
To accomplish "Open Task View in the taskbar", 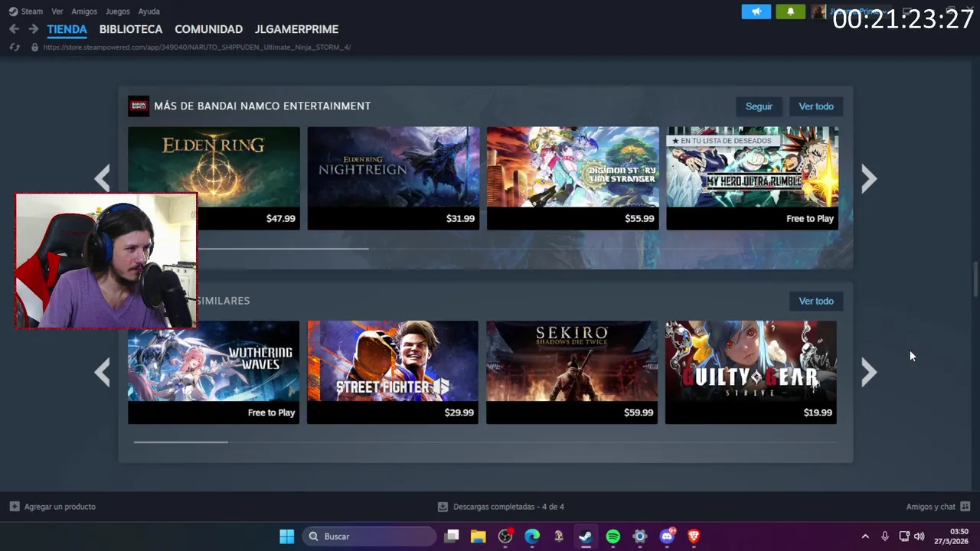I will [452, 536].
